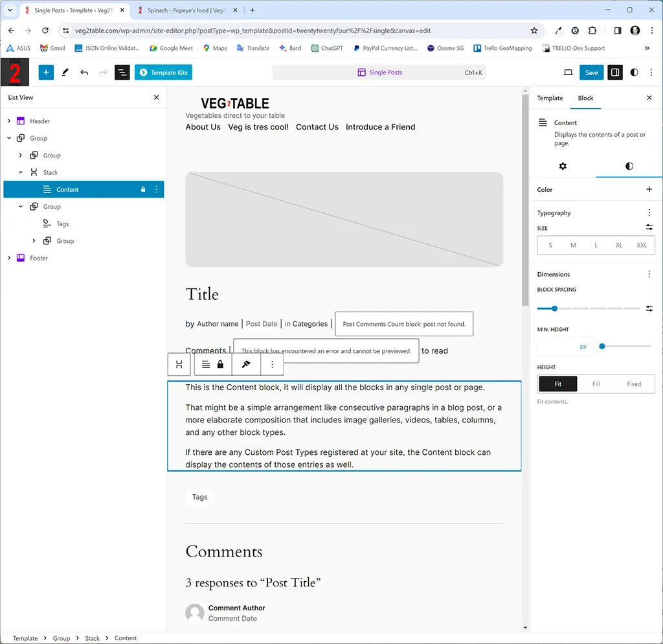The width and height of the screenshot is (663, 644).
Task: Open Typography options three-dot menu
Action: point(649,213)
